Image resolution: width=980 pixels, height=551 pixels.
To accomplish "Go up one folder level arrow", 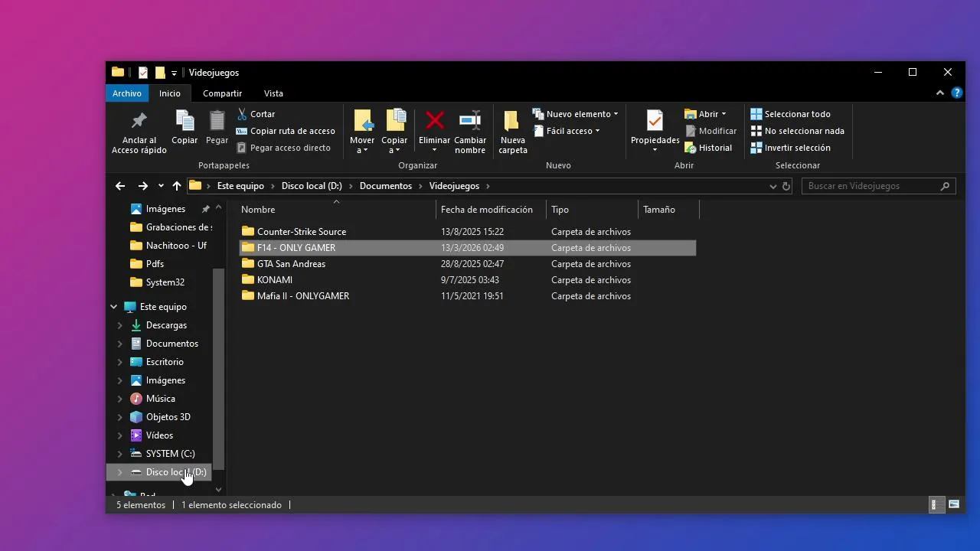I will (177, 186).
